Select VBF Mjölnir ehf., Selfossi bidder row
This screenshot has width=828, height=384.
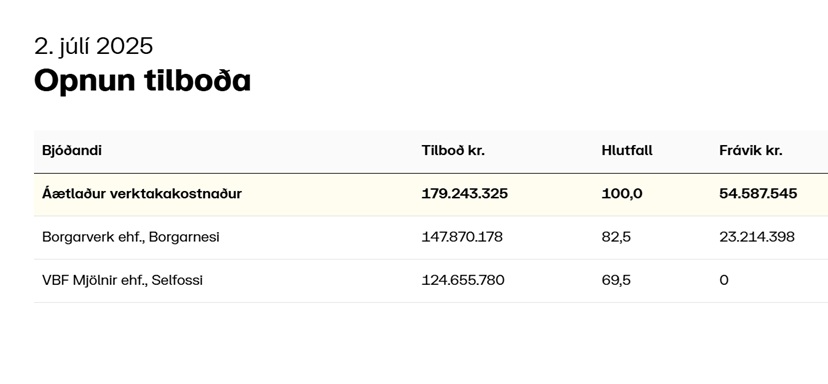tap(431, 280)
